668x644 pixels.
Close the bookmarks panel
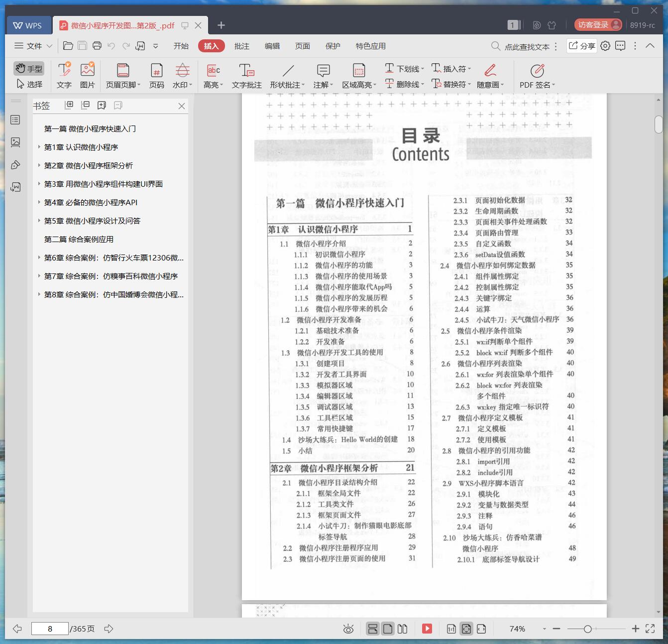(182, 106)
